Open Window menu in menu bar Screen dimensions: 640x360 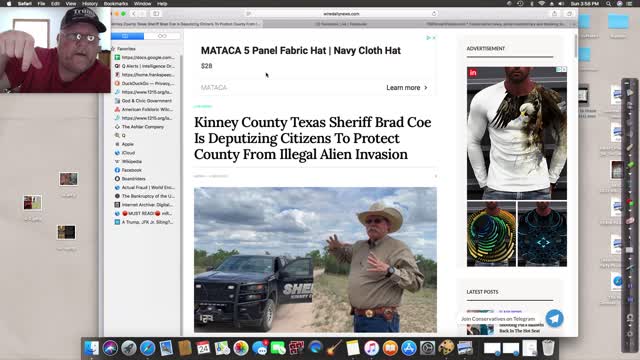point(142,4)
